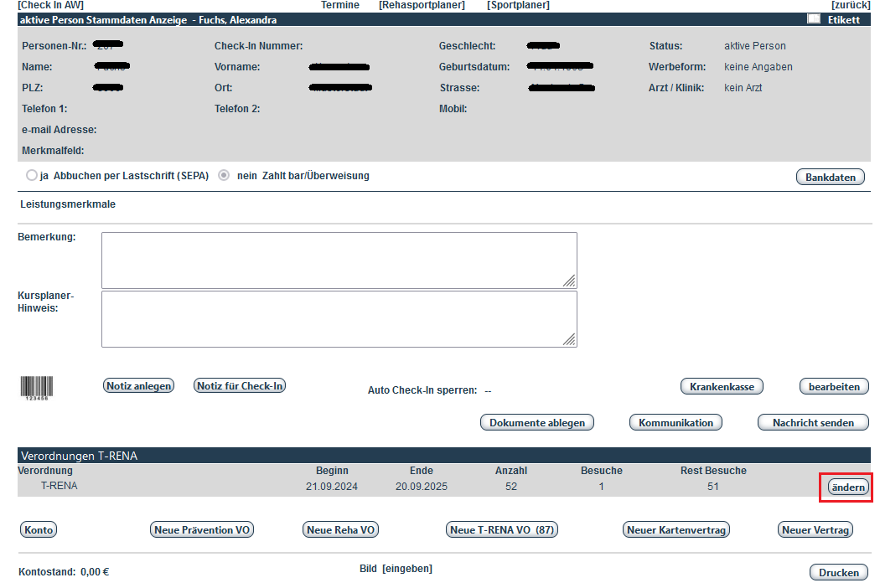Go back using the zurück link

pos(849,5)
